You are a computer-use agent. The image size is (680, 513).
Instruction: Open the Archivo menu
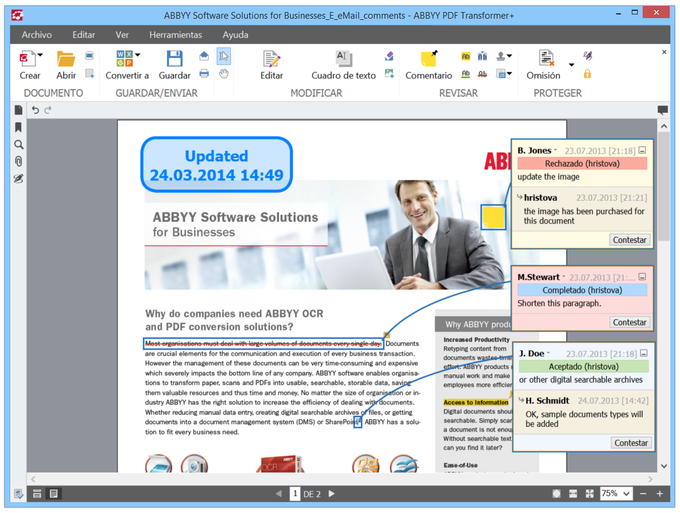click(37, 35)
